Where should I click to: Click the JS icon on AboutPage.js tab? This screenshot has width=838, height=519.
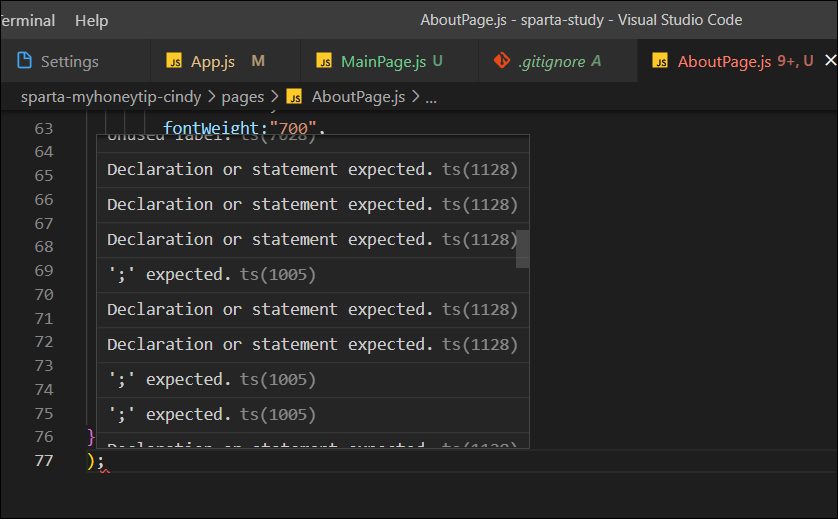click(x=660, y=60)
